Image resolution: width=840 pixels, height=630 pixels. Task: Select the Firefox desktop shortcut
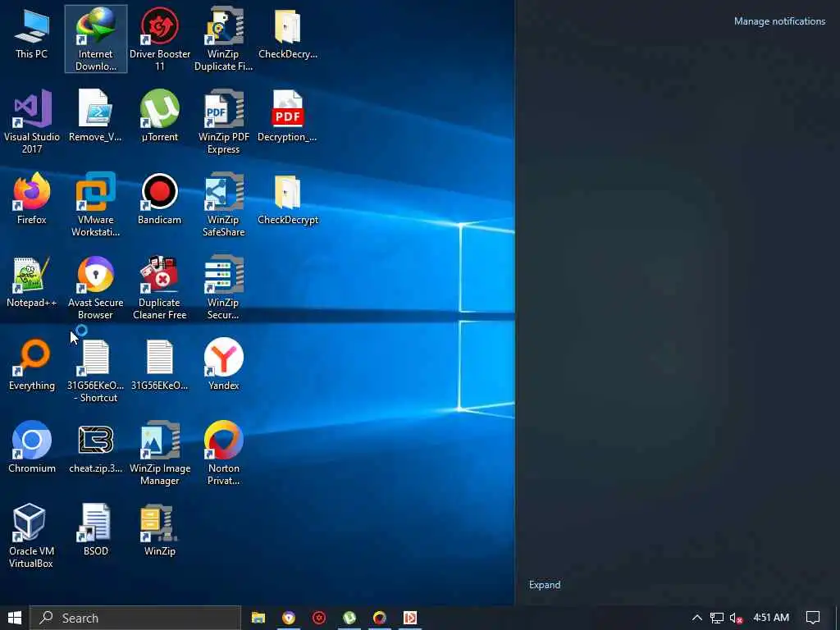click(32, 199)
